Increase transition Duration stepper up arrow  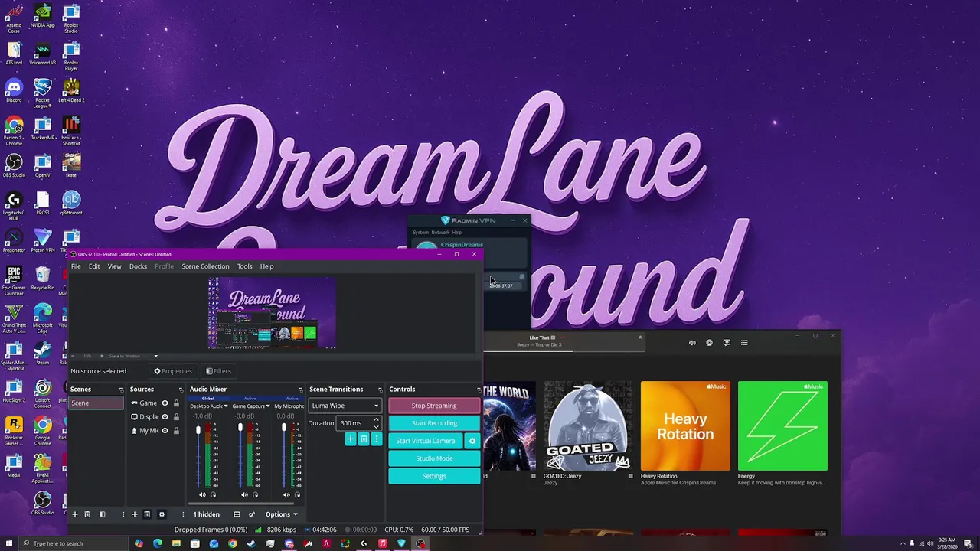point(376,420)
